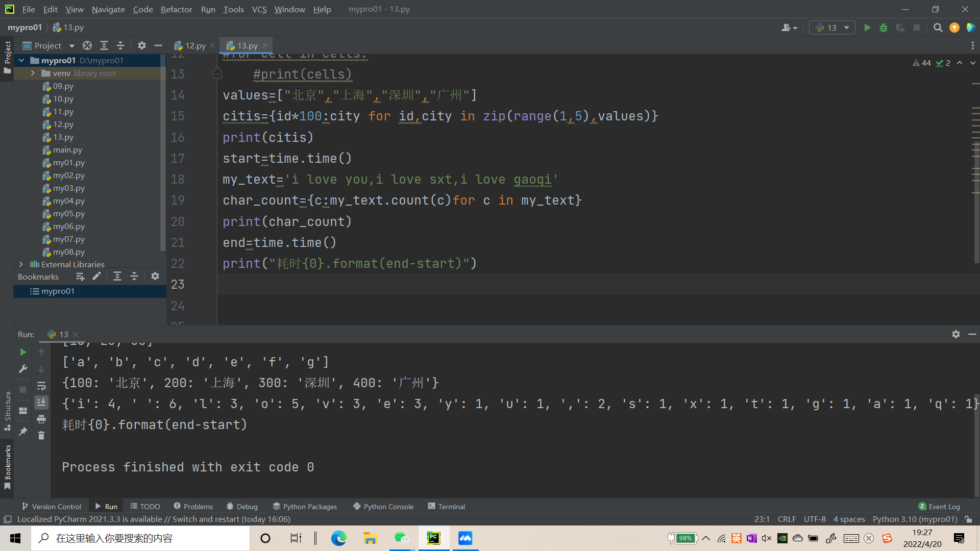Open Search Everywhere magnifier icon
The width and height of the screenshot is (980, 551).
pos(938,28)
